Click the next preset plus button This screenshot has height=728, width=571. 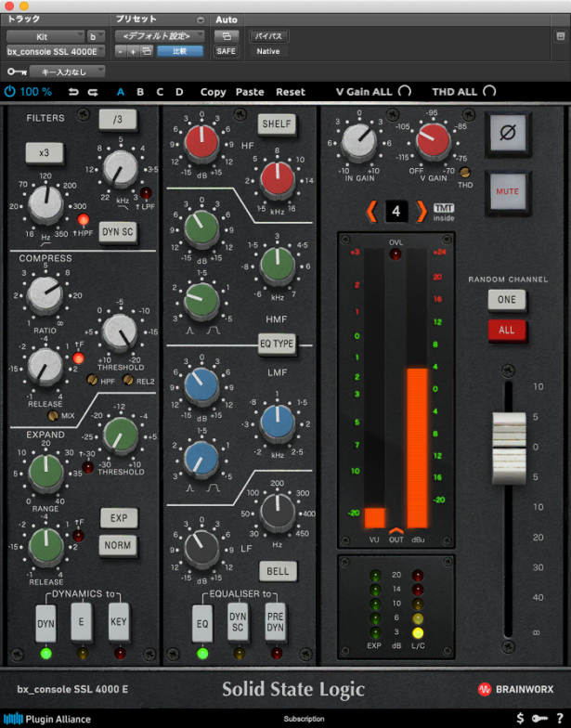[x=133, y=51]
